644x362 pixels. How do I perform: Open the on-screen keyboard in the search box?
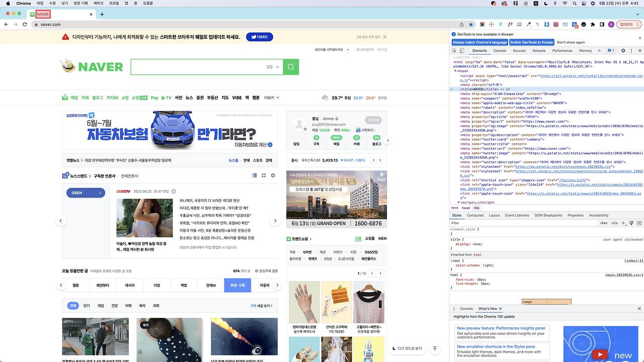[x=270, y=67]
